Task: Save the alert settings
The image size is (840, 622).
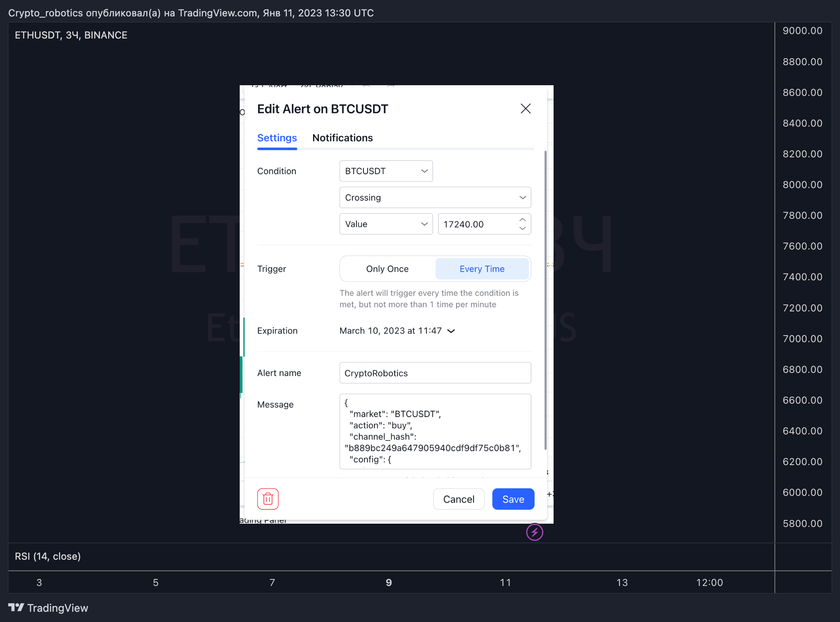Action: (x=513, y=499)
